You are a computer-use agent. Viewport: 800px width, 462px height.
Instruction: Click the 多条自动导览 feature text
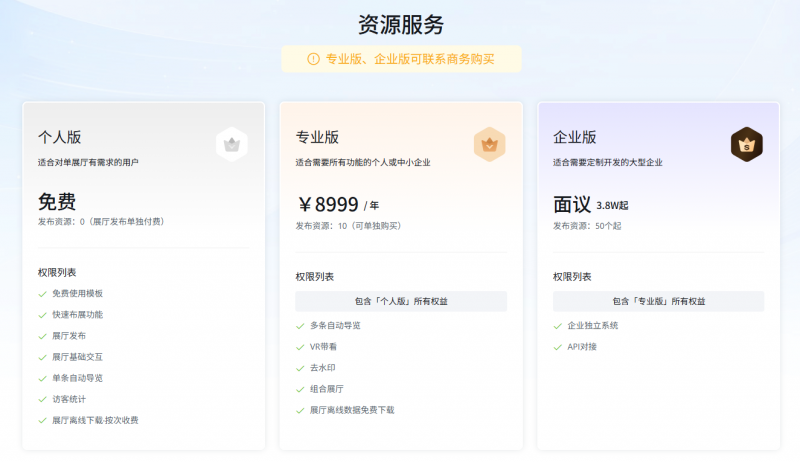point(335,326)
